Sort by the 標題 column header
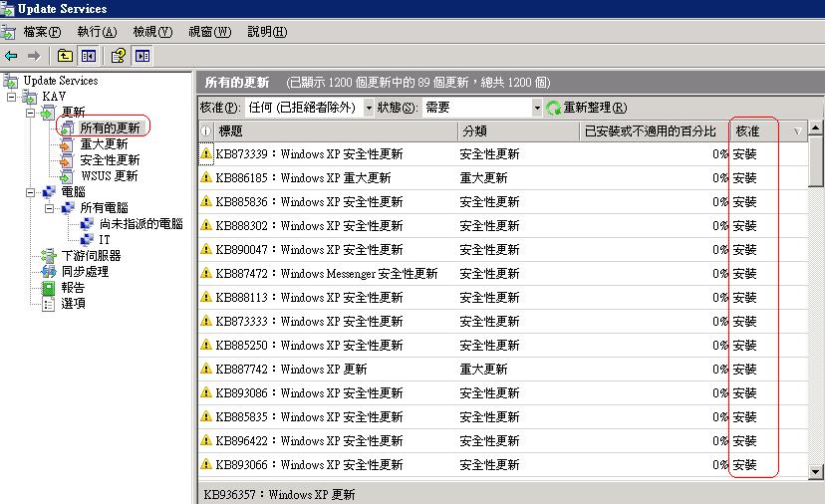 [335, 131]
